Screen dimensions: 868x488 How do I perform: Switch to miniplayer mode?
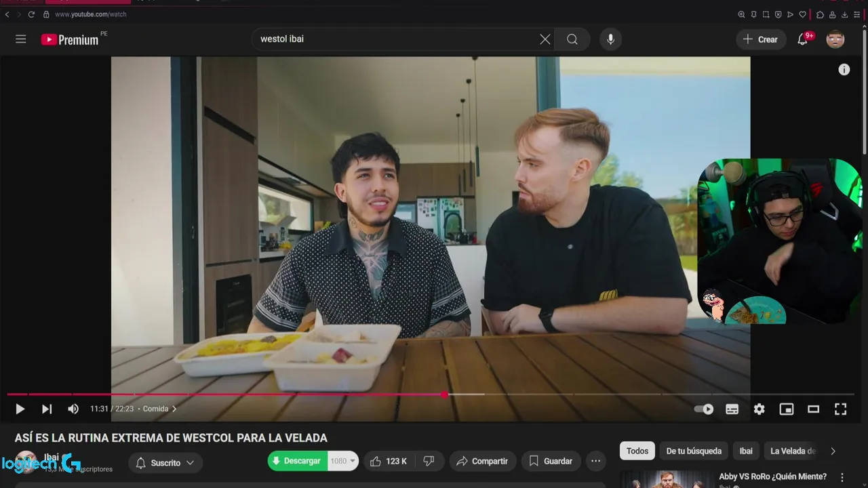(x=787, y=409)
